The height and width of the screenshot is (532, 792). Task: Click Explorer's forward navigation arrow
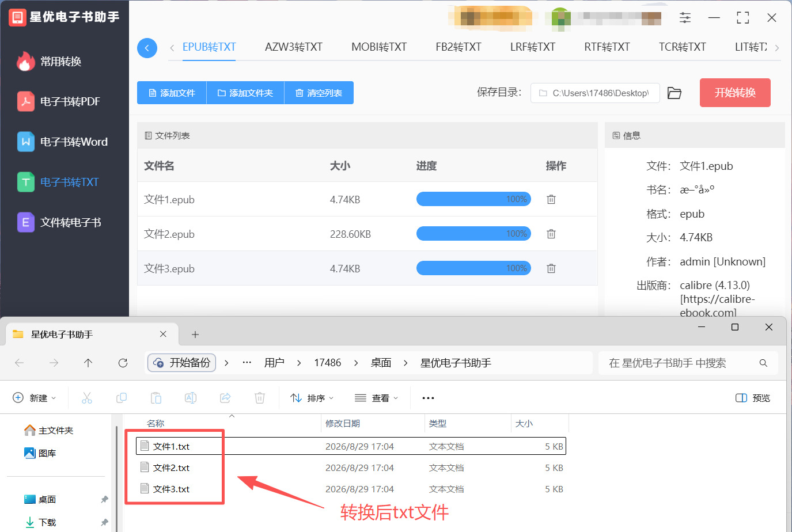54,363
